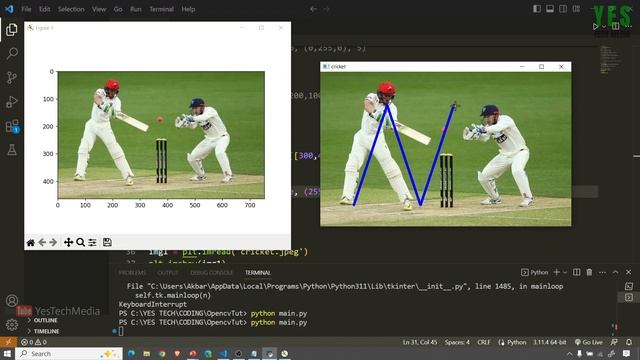Image resolution: width=640 pixels, height=360 pixels.
Task: Select the second terminal in terminal list
Action: coord(629,297)
